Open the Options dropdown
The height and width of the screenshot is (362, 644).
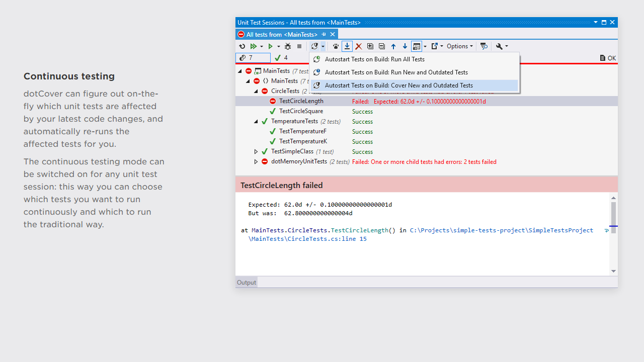pyautogui.click(x=460, y=46)
